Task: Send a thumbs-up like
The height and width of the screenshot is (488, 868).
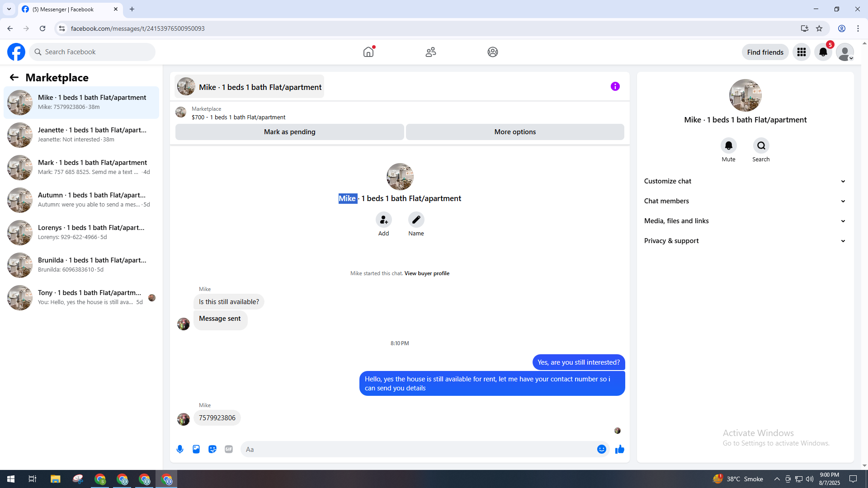Action: click(620, 449)
